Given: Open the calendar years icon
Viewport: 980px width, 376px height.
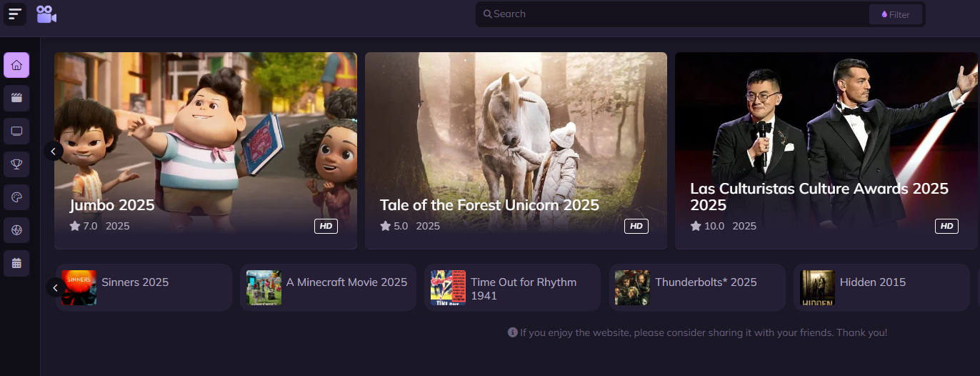Looking at the screenshot, I should pos(16,263).
